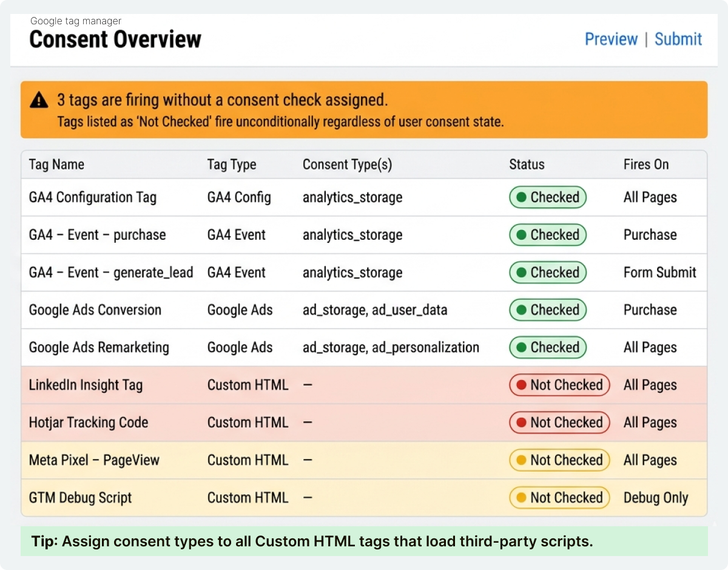Click the 'Consent Overview' page title
The height and width of the screenshot is (570, 728).
pyautogui.click(x=115, y=39)
